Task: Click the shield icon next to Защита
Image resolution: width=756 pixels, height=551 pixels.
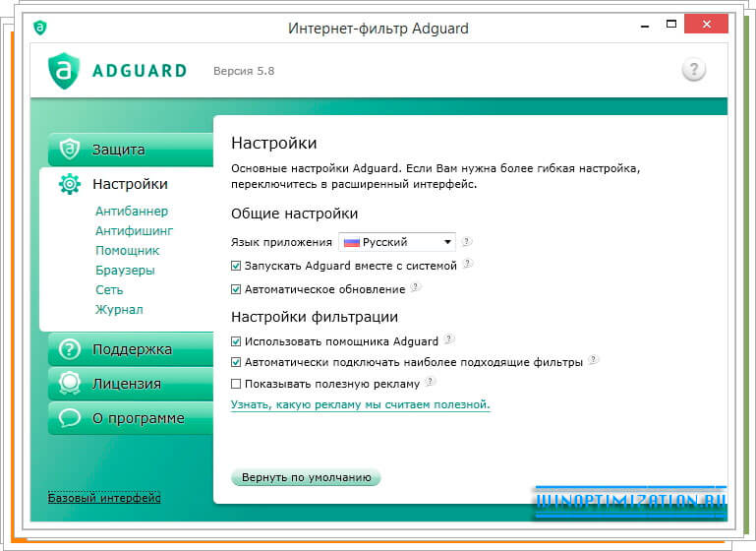Action: click(70, 150)
